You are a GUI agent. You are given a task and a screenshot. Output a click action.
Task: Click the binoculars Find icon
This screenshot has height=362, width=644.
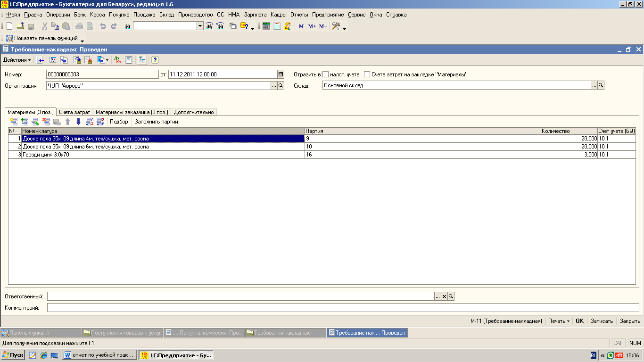127,26
